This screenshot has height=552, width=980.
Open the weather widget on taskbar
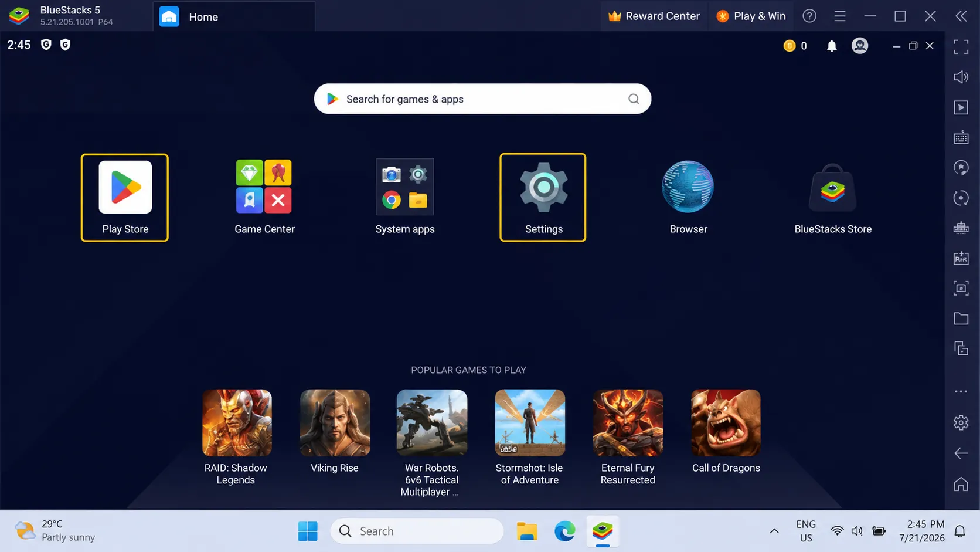(x=55, y=531)
